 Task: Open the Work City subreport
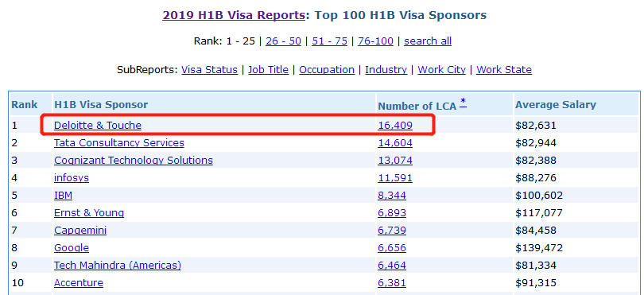click(x=441, y=70)
